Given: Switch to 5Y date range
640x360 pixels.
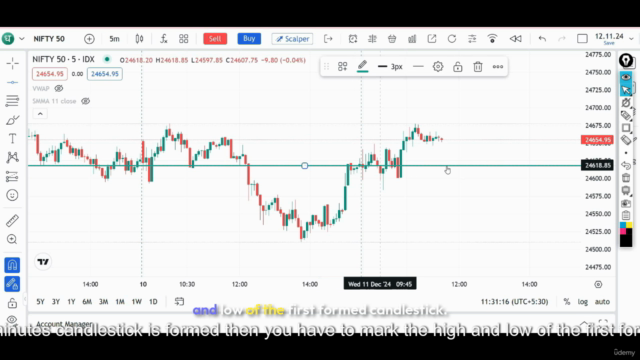Looking at the screenshot, I should (40, 302).
